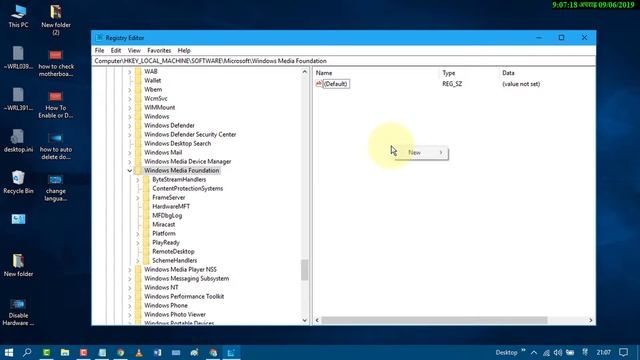Select the (Default) value entry
This screenshot has width=640, height=360.
[336, 84]
